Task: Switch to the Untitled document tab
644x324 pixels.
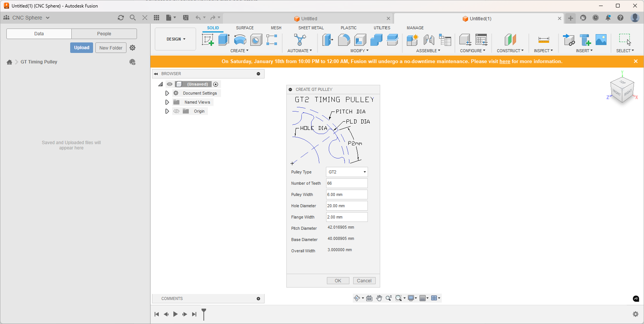Action: tap(308, 18)
